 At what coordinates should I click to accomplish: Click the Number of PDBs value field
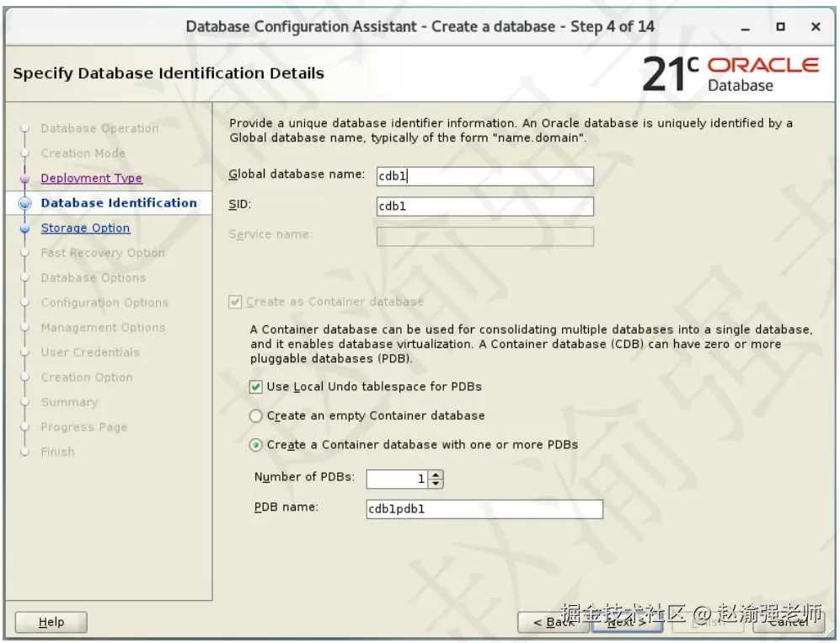coord(397,479)
